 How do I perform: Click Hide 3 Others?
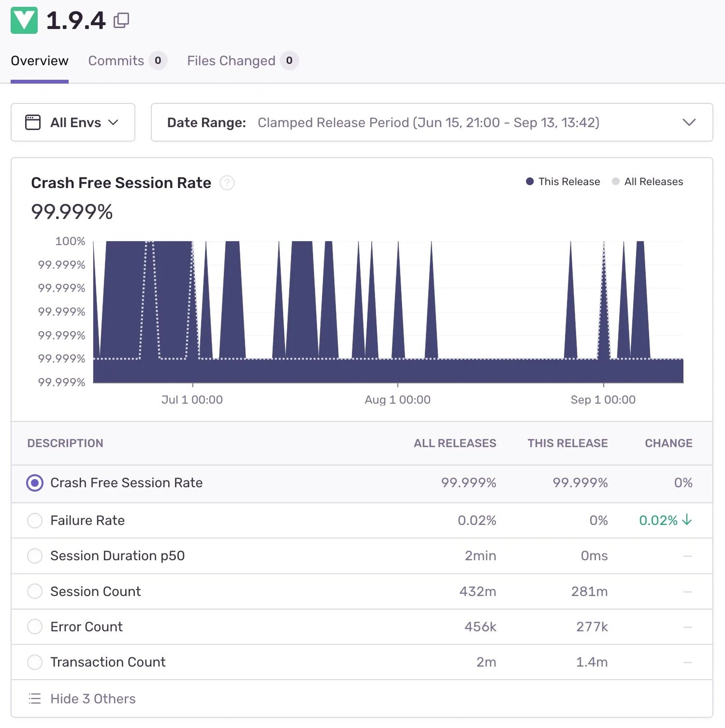click(x=93, y=698)
